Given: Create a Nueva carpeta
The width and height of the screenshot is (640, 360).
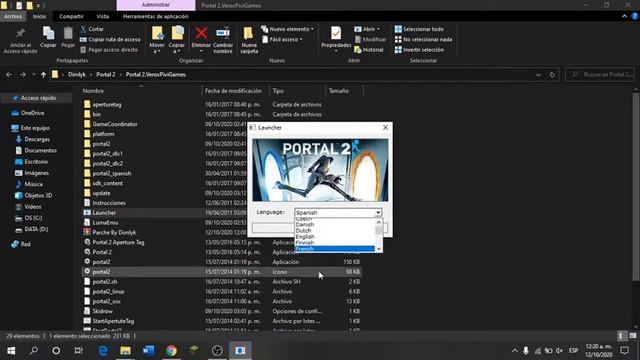Looking at the screenshot, I should click(249, 40).
